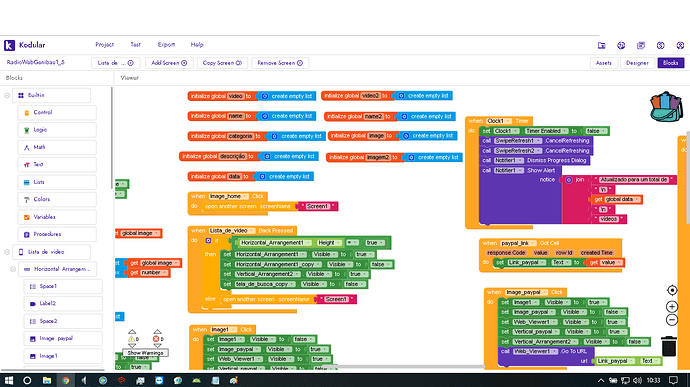Click the Add Screen button

tap(169, 63)
